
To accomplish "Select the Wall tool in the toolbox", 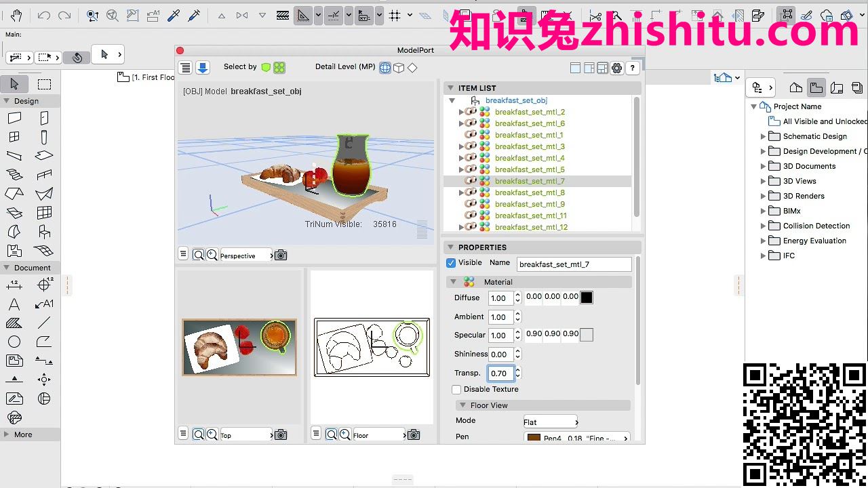I will 14,118.
